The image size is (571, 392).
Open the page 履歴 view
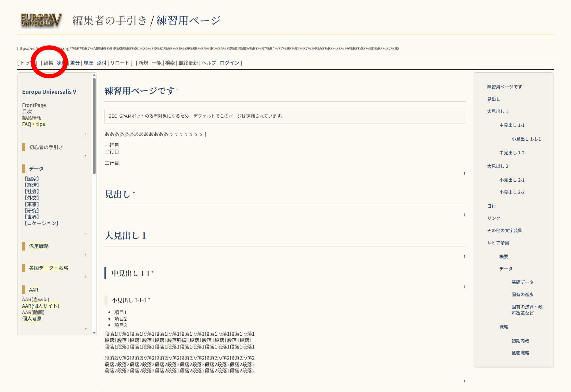tap(88, 62)
